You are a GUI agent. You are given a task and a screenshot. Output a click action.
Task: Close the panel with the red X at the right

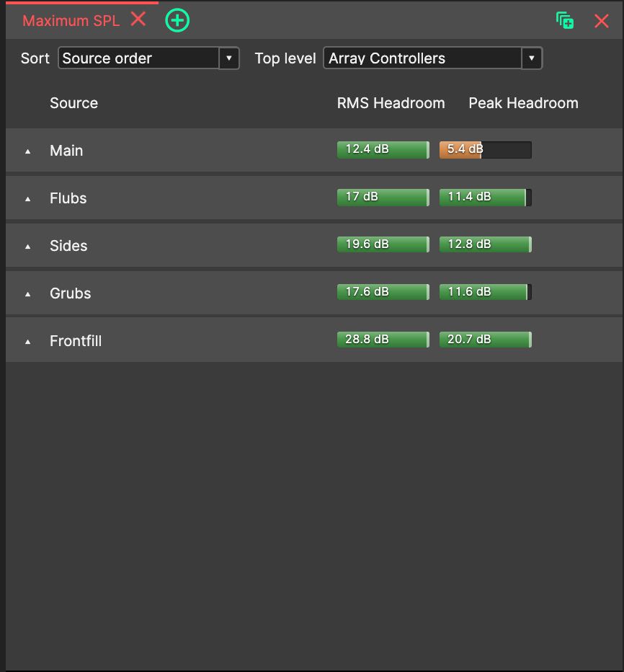point(601,21)
